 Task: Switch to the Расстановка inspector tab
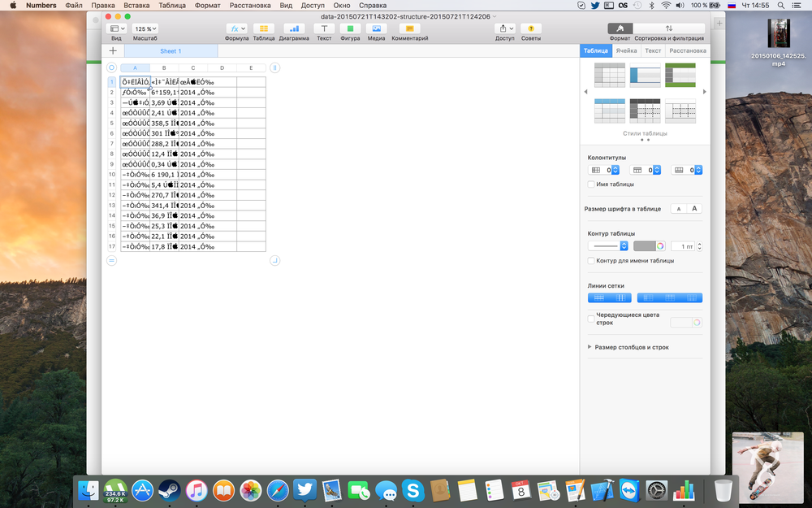tap(687, 50)
